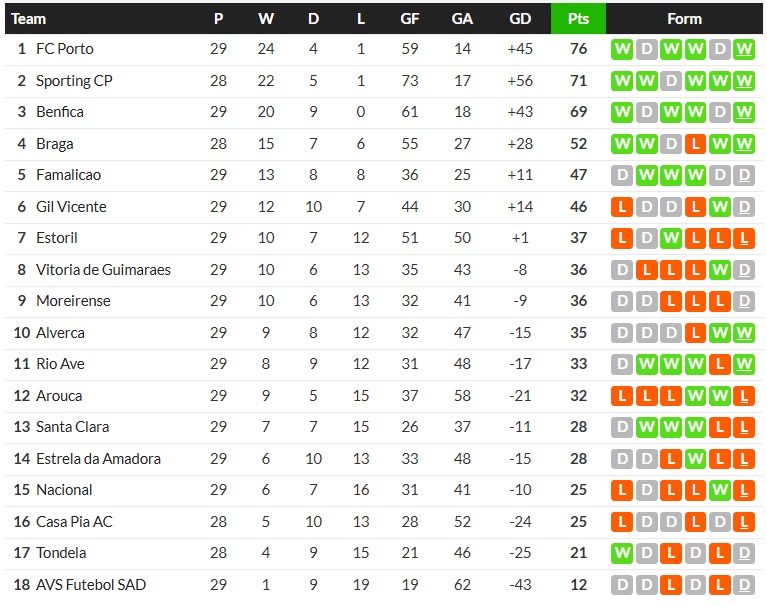Screen dimensions: 767x606
Task: Open the Benfica team link
Action: click(59, 112)
